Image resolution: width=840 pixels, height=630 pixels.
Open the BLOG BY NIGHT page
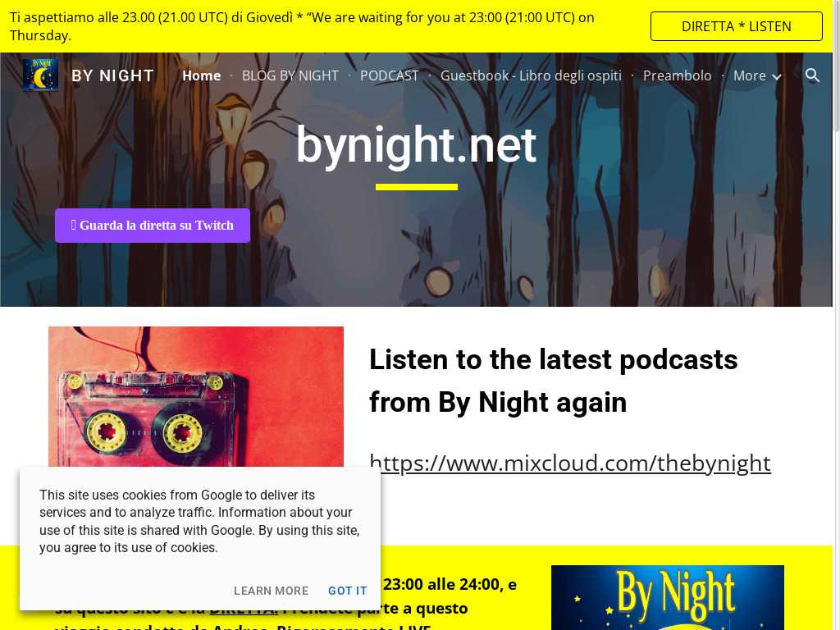[x=290, y=76]
